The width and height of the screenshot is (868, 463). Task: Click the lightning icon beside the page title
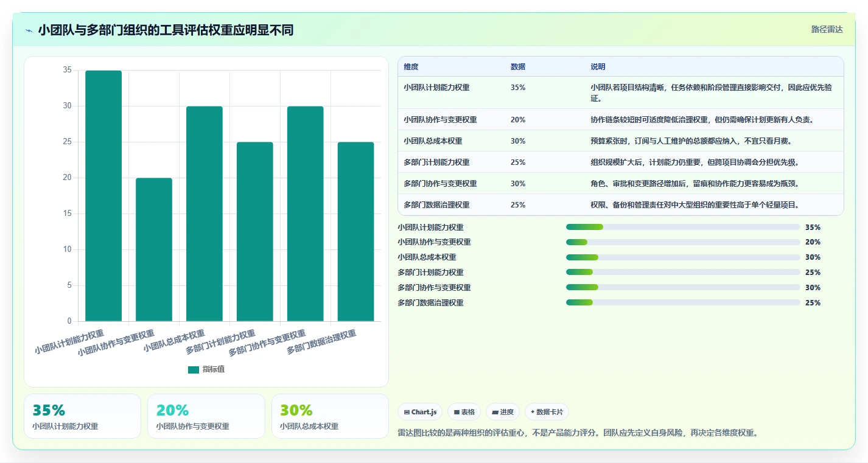[29, 30]
